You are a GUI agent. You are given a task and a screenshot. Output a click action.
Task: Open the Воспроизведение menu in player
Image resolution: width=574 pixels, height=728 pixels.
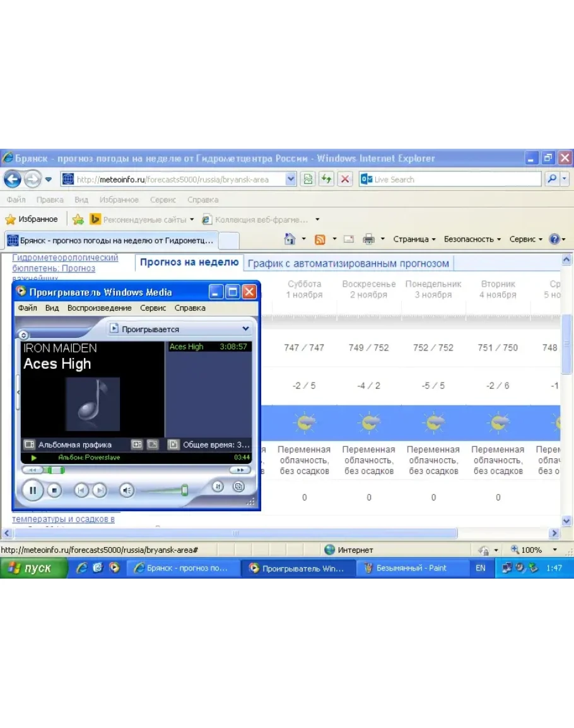99,308
